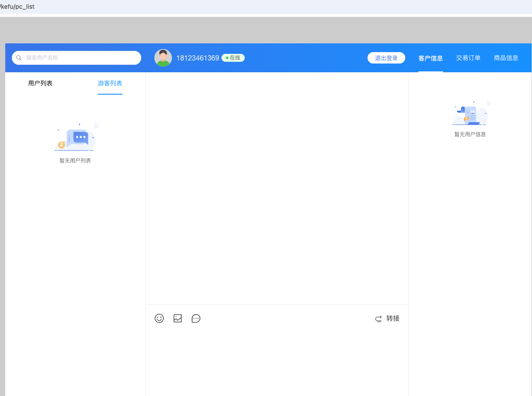Click the 转接 transfer label
532x396 pixels.
(x=393, y=318)
